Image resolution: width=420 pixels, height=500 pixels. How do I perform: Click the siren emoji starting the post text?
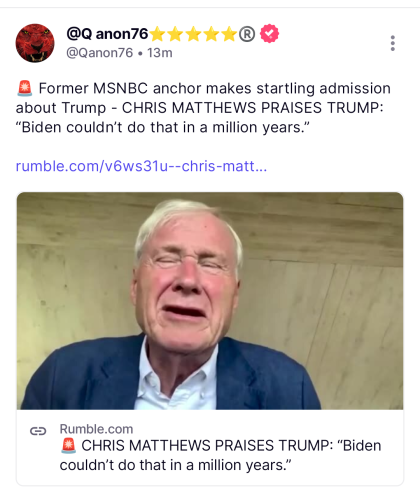coord(25,88)
